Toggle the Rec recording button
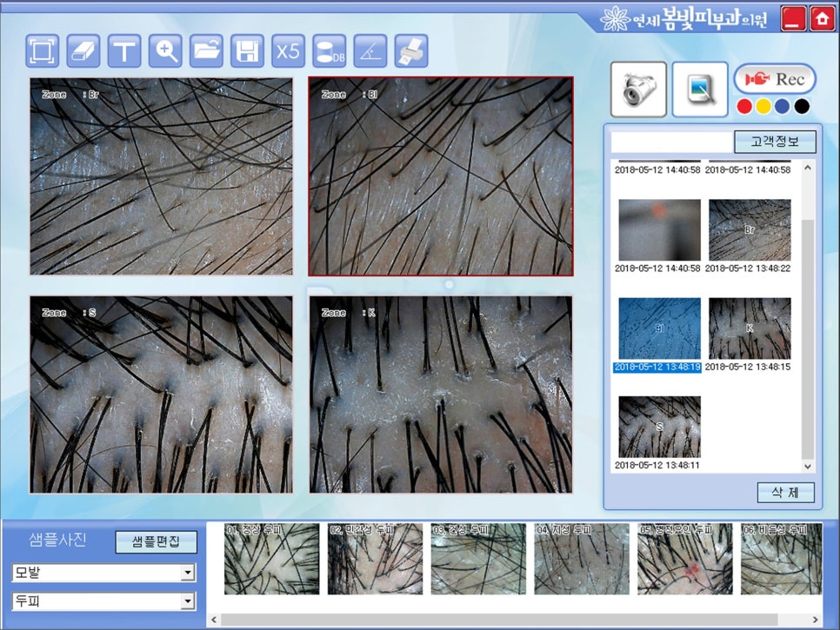Viewport: 840px width, 630px height. pos(775,79)
